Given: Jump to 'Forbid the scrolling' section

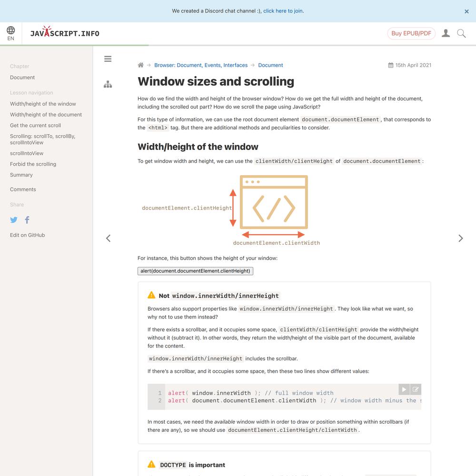Looking at the screenshot, I should click(33, 164).
